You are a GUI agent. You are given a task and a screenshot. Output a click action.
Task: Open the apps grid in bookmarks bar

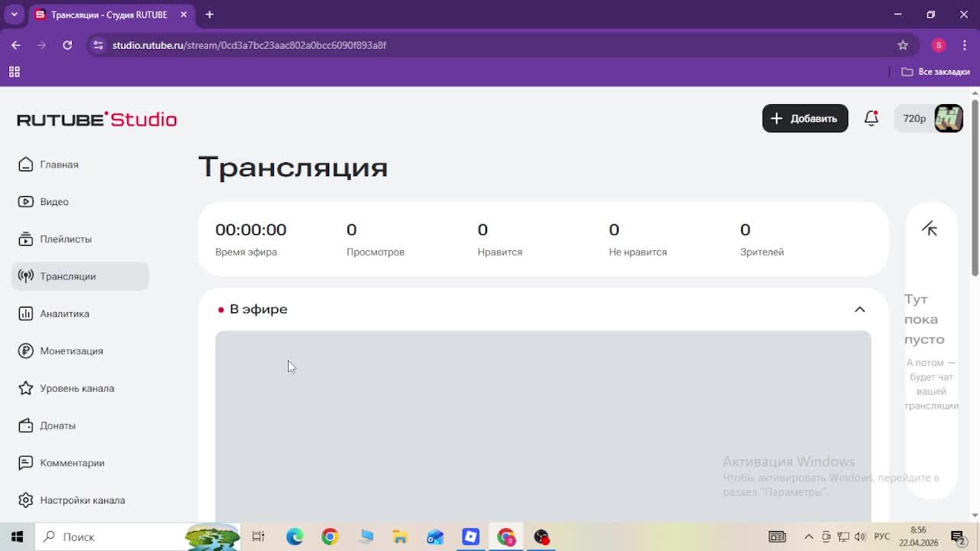coord(14,72)
